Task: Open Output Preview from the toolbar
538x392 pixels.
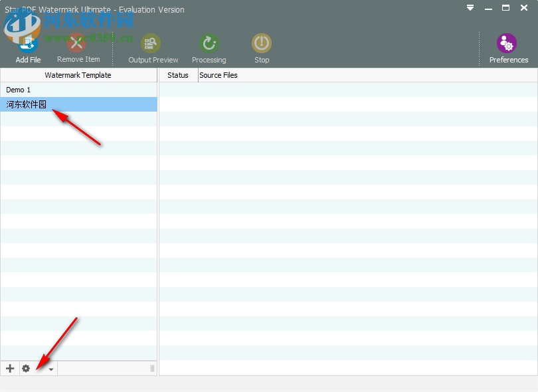Action: coord(153,49)
